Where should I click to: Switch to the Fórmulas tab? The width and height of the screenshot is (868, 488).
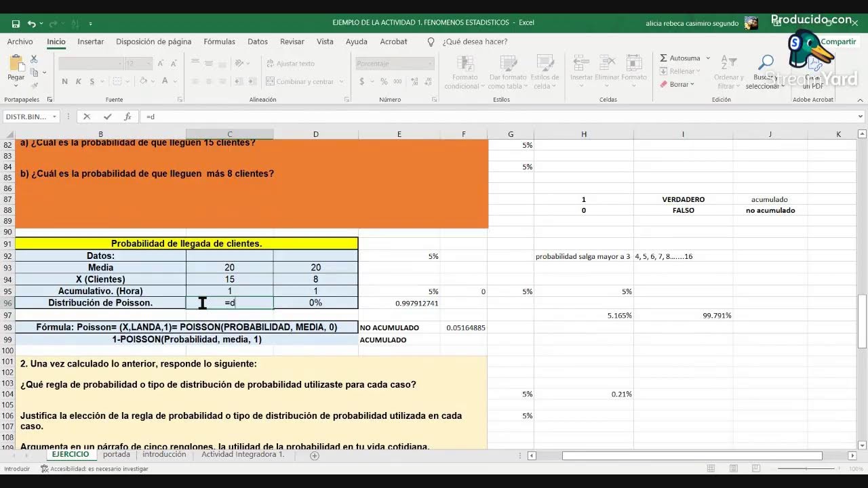219,41
